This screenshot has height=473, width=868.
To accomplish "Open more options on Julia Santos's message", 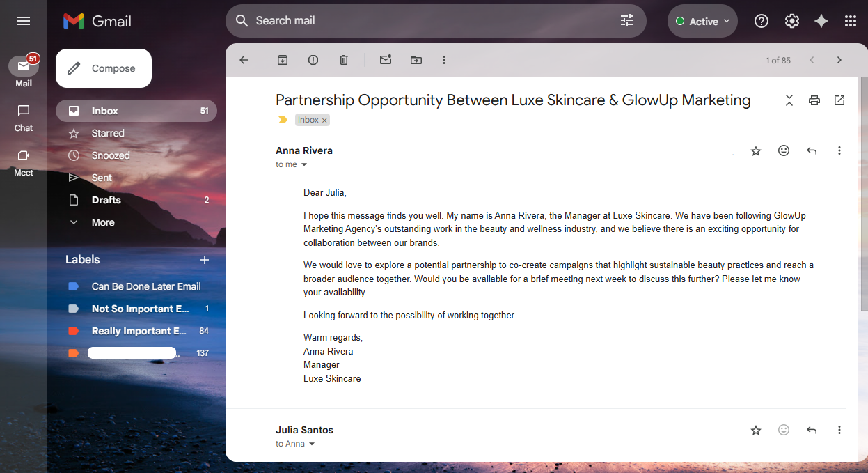I will click(839, 430).
